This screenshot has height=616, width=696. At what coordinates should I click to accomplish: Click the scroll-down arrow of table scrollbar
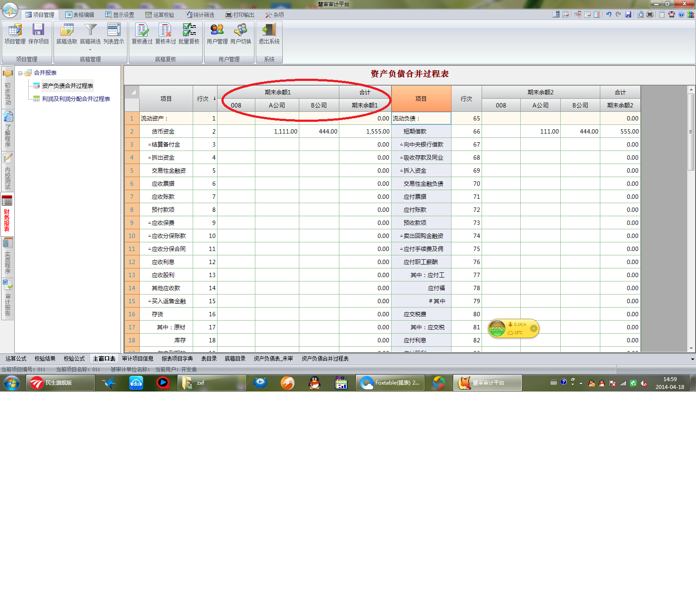click(691, 348)
